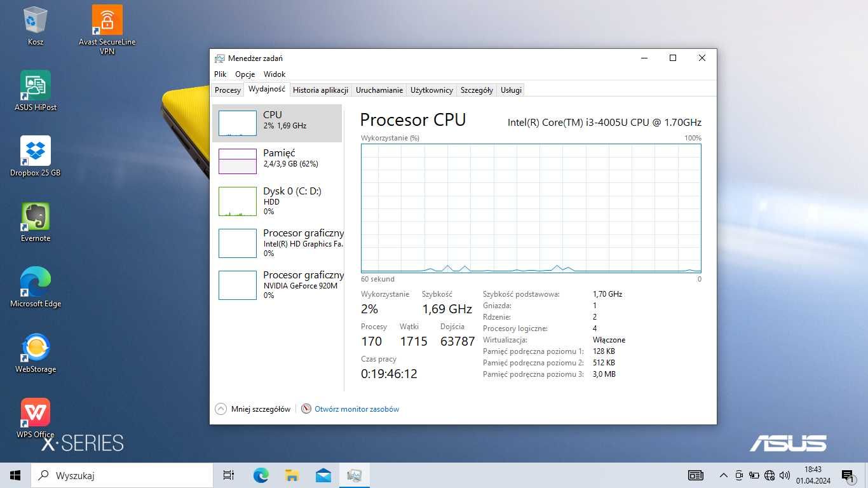Click the battery status tray icon
This screenshot has width=868, height=488.
coord(754,475)
